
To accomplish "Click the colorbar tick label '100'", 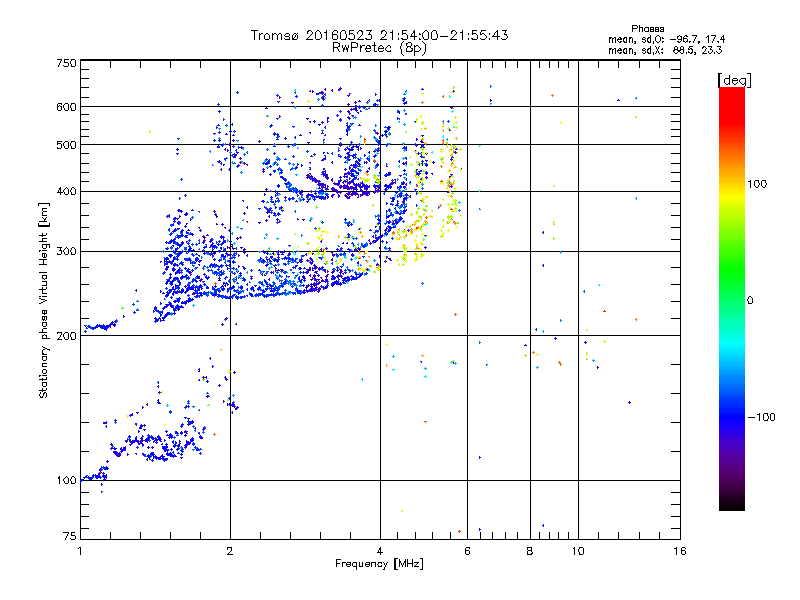I will coord(757,184).
